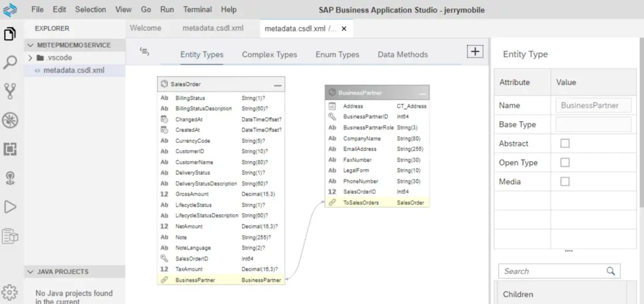Collapse the MBTEPMDEMOSERVICE section
Viewport: 644px width, 304px height.
click(30, 45)
